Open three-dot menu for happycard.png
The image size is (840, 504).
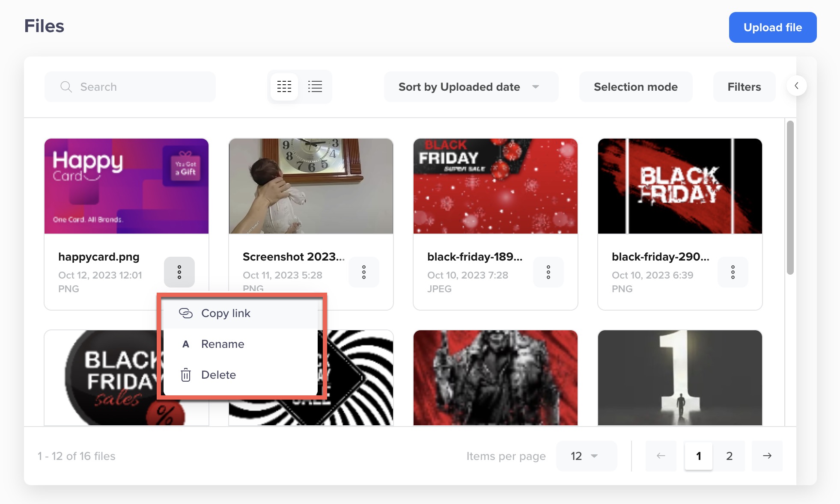179,272
